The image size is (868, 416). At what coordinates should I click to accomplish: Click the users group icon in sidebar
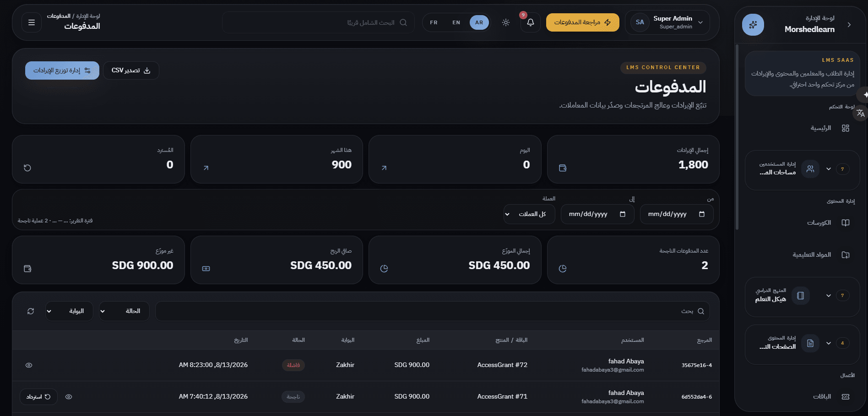(810, 169)
